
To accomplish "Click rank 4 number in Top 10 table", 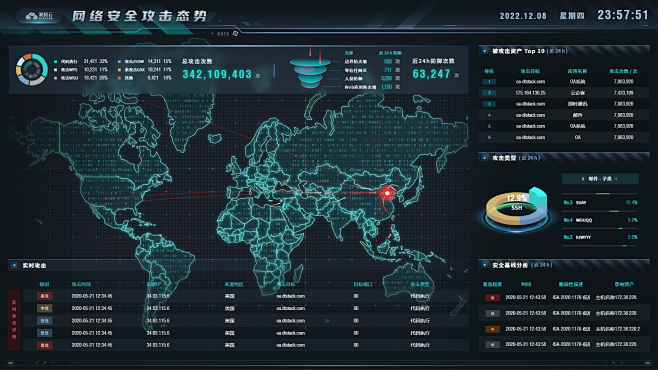I will tap(489, 115).
